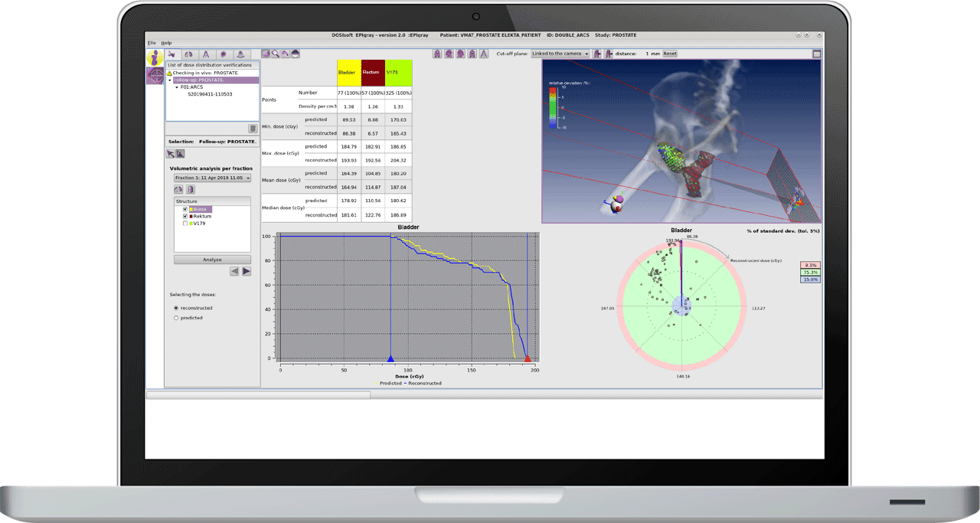Screen dimensions: 980x523
Task: Click the magnifier zoom icon above the table
Action: 276,54
